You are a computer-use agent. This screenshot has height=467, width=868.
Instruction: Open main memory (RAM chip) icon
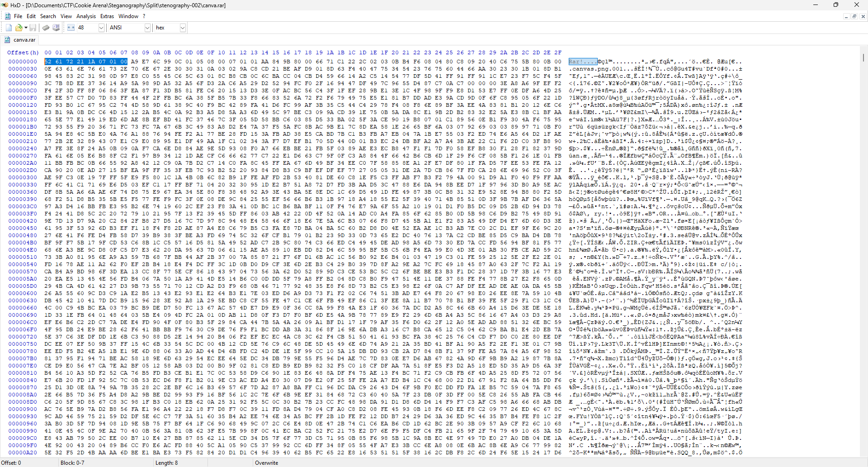click(x=46, y=28)
